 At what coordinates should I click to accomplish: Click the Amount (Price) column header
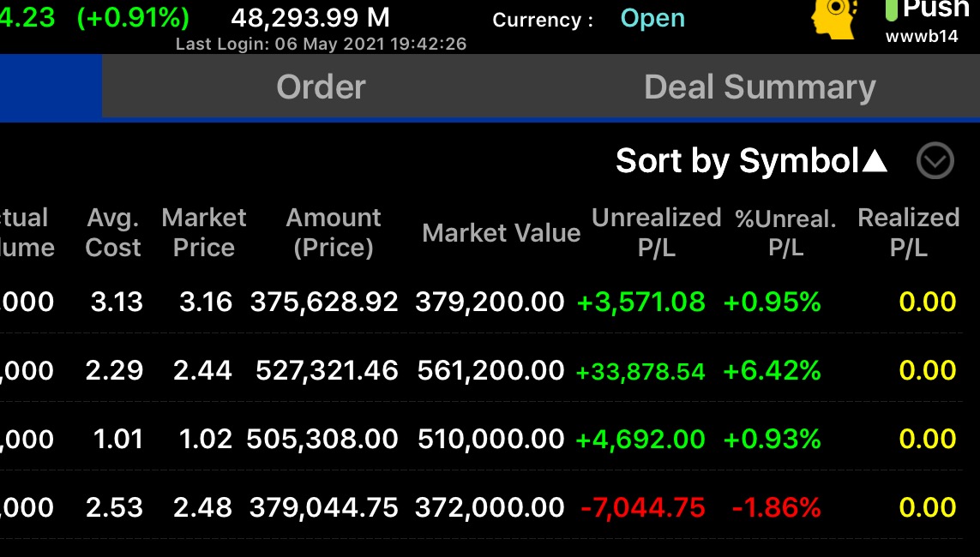334,232
